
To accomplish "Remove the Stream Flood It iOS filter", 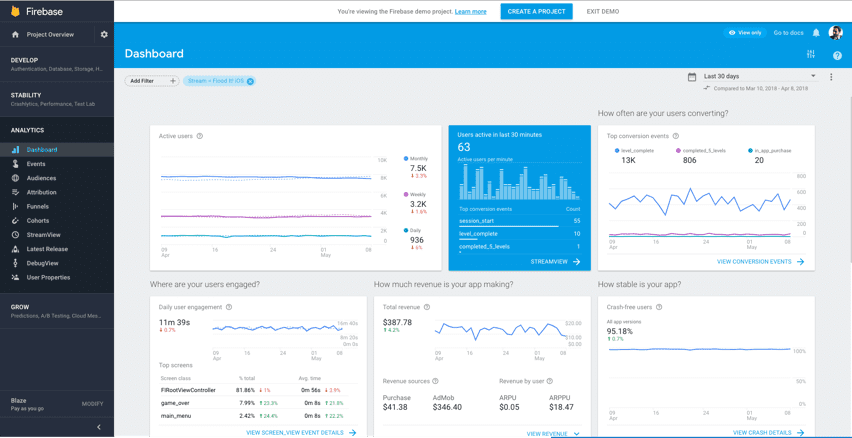I will [x=250, y=81].
